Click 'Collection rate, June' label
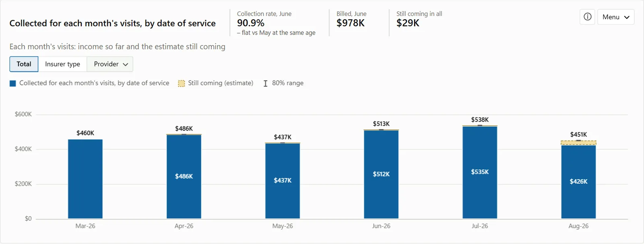Image resolution: width=644 pixels, height=244 pixels. [x=264, y=14]
